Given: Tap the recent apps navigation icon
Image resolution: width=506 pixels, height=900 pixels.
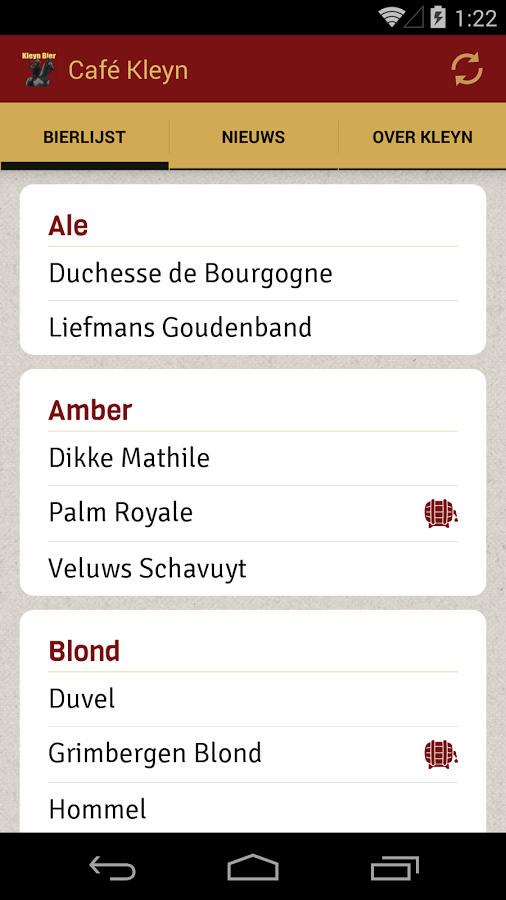Looking at the screenshot, I should 394,867.
